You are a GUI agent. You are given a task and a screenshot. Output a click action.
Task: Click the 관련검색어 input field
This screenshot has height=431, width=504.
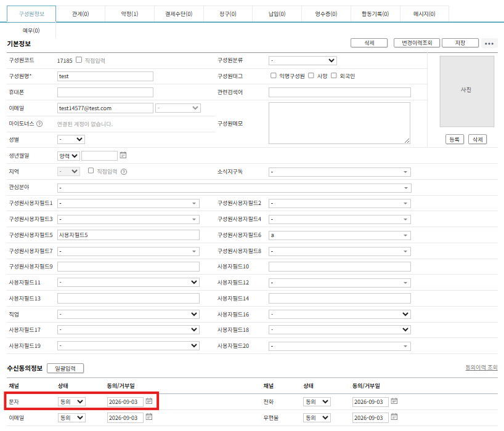pos(339,92)
